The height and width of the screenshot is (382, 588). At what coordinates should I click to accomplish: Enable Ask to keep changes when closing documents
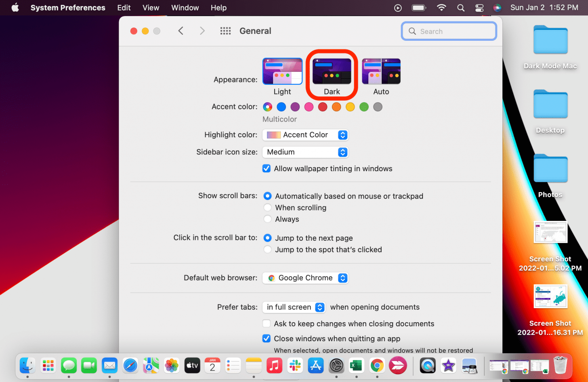(x=267, y=323)
